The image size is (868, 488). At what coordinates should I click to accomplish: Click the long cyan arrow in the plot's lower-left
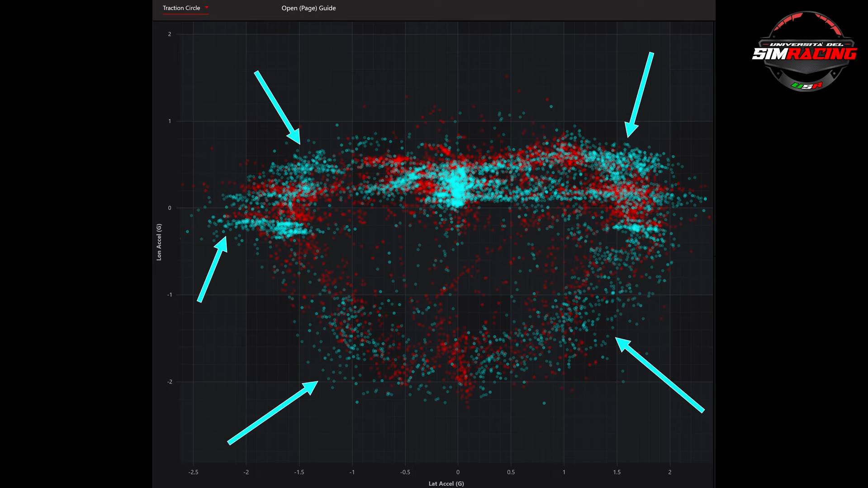(x=273, y=412)
